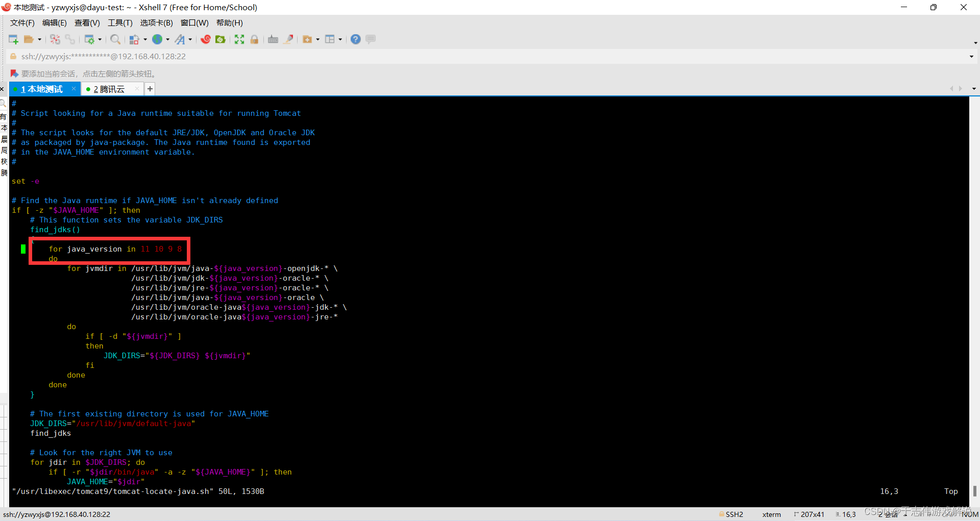Expand the Encoding globe dropdown arrow
This screenshot has height=521, width=980.
coord(167,39)
